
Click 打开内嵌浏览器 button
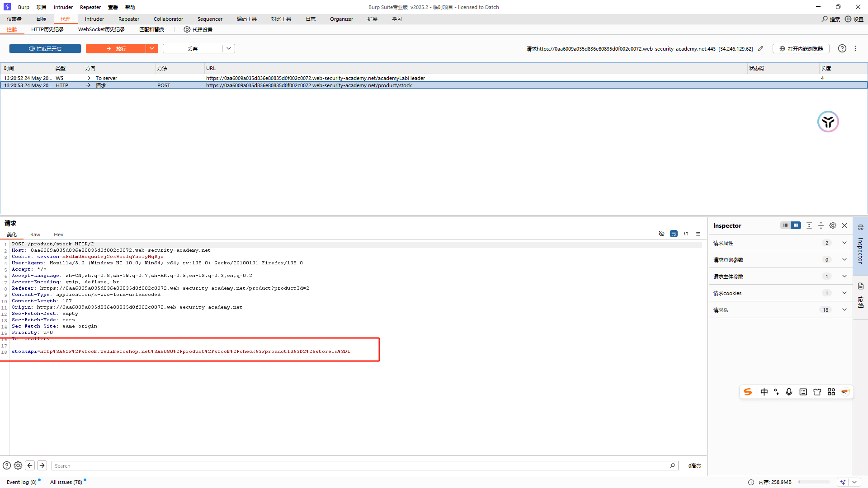coord(801,48)
